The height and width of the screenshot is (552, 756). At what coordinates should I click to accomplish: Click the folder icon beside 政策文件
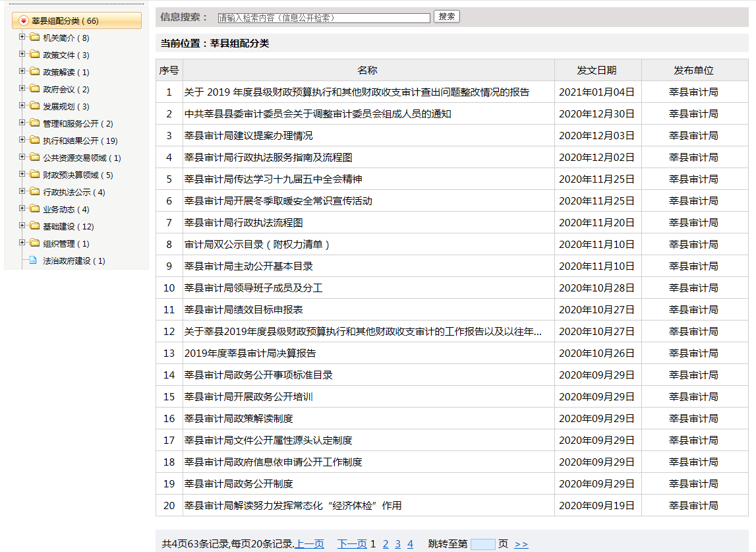tap(35, 54)
